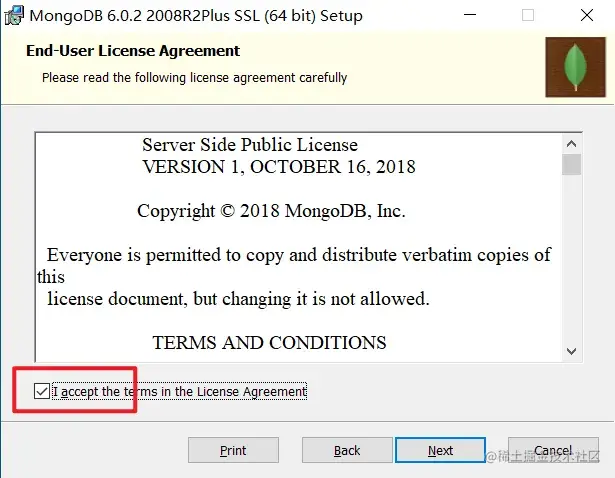
Task: Click the license text scrollbar thumb
Action: click(x=571, y=164)
